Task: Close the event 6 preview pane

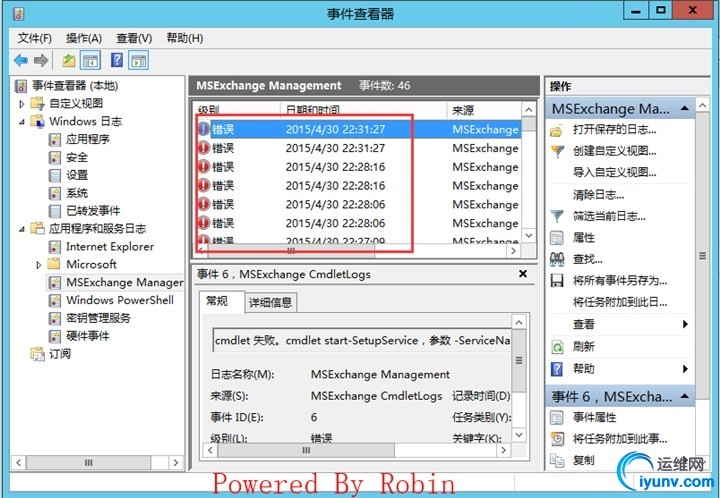Action: (x=523, y=274)
